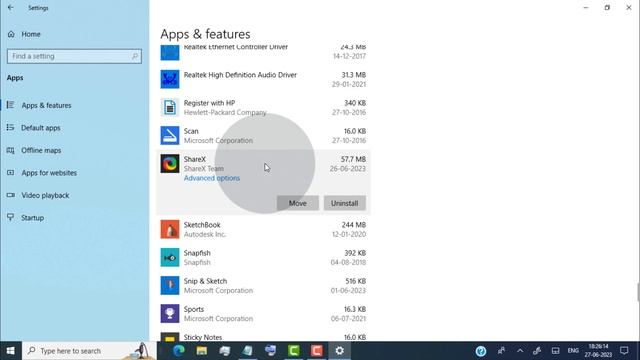640x360 pixels.
Task: Click the Sports app icon
Action: click(x=170, y=314)
